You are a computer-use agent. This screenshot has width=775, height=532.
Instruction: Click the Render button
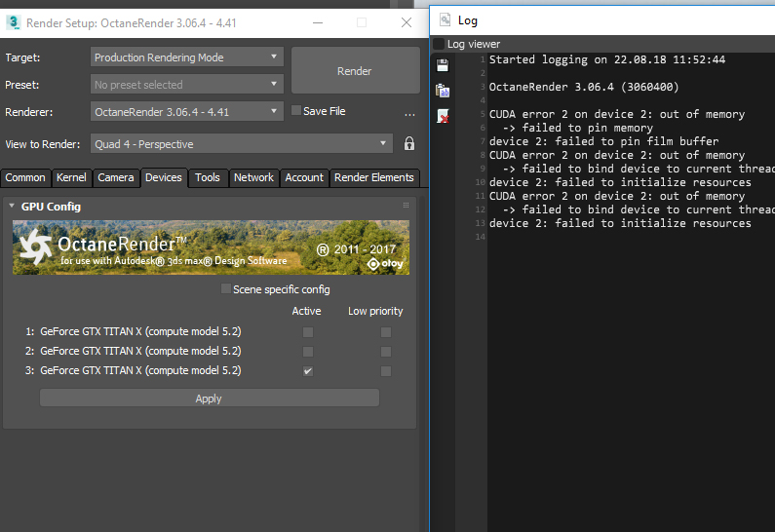[355, 70]
